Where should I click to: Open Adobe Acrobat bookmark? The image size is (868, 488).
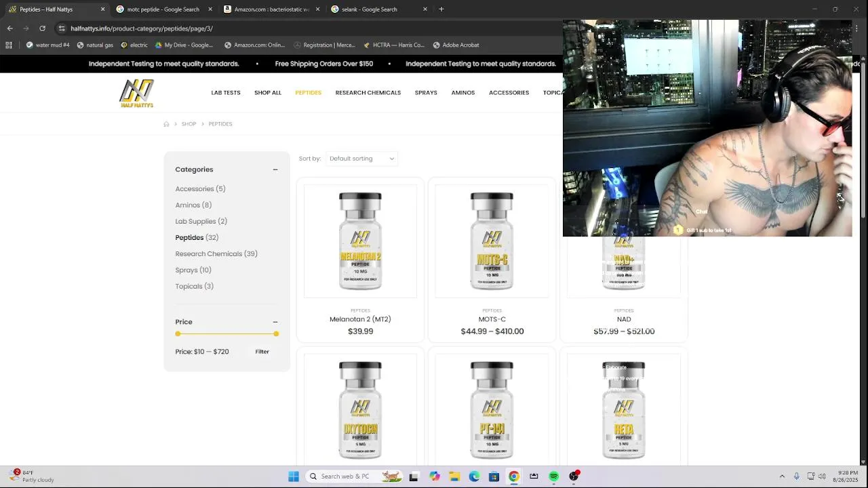coord(455,45)
